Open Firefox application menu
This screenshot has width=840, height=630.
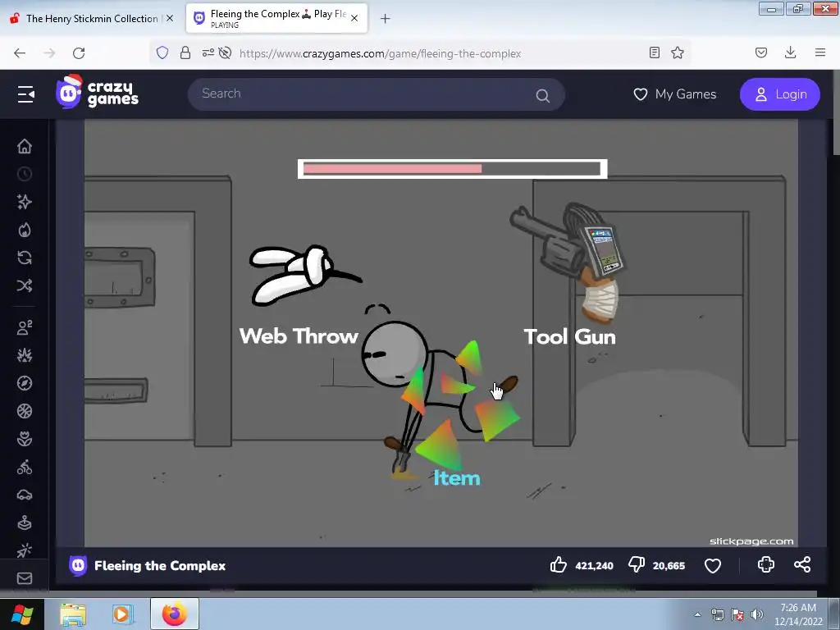(x=820, y=52)
